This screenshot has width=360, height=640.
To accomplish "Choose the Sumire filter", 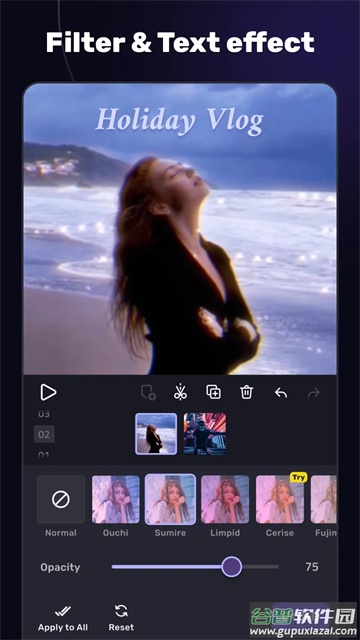I will tap(170, 499).
